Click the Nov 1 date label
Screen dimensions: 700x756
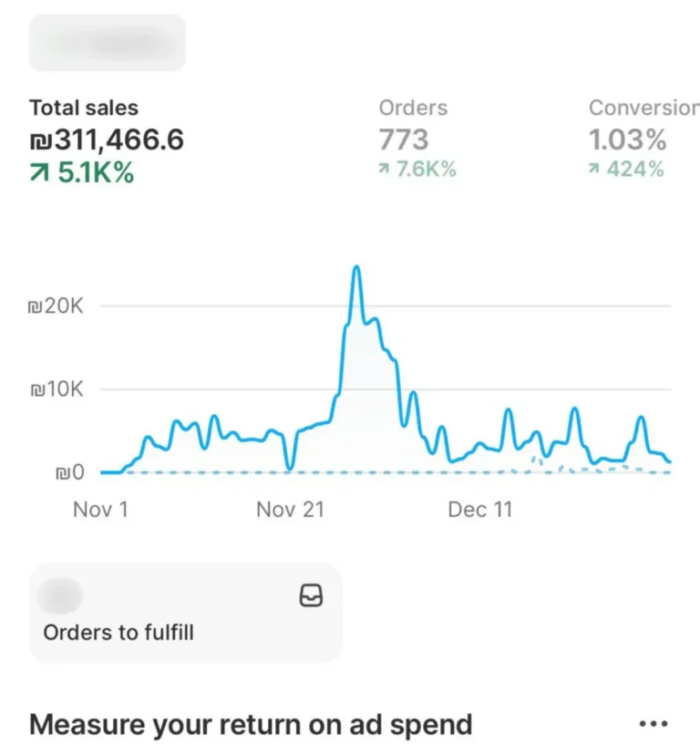point(100,509)
